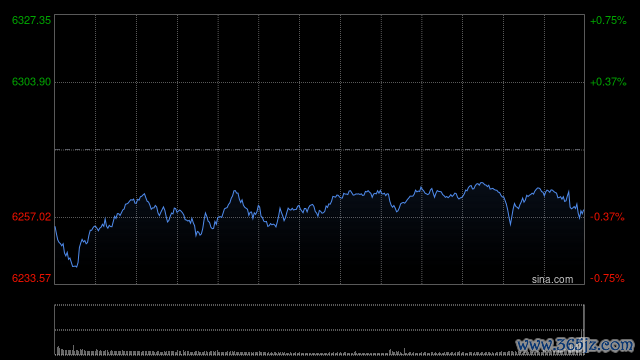
Task: Click the dashed center baseline of the price chart
Action: 320,150
